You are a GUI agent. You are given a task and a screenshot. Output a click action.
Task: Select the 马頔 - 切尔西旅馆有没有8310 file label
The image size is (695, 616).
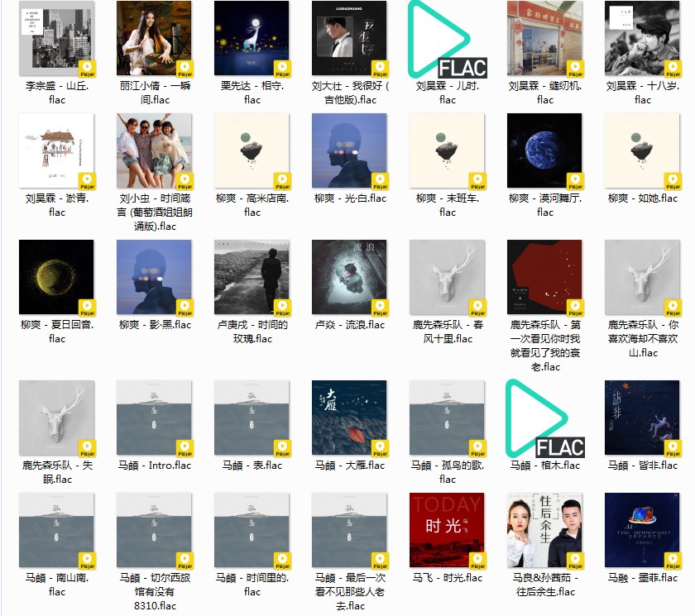click(155, 591)
